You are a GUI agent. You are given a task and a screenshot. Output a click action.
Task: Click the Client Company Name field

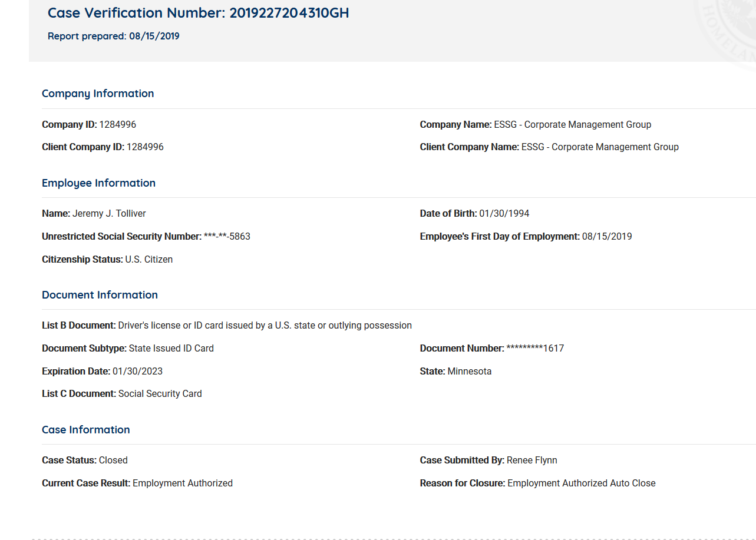(549, 147)
